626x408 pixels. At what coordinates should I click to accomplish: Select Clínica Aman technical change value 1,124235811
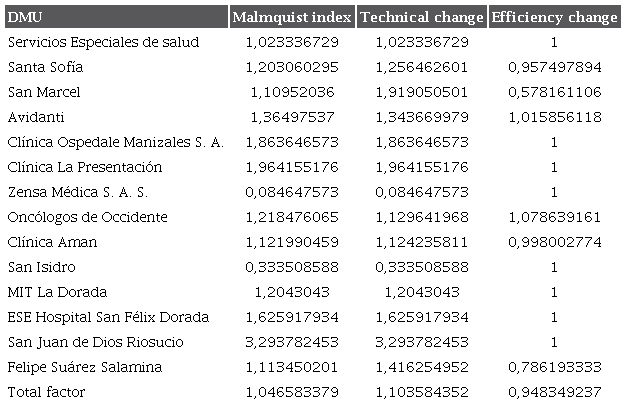coord(421,242)
